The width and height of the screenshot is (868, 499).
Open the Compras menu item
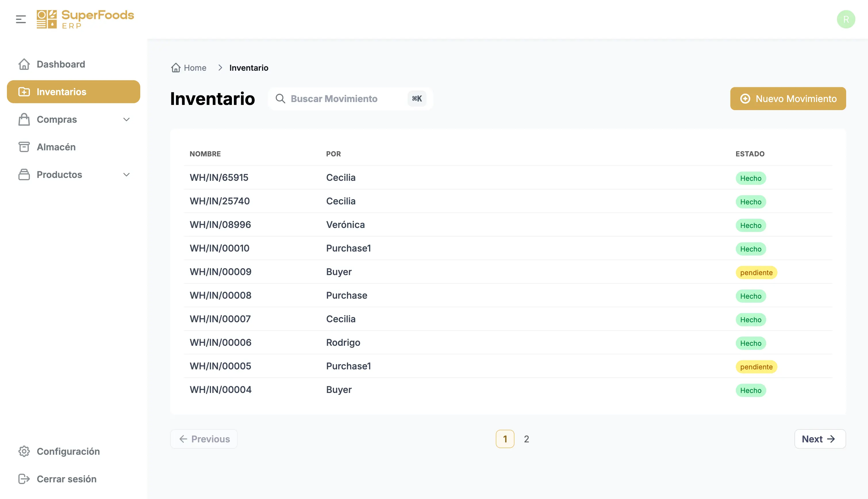(x=57, y=119)
